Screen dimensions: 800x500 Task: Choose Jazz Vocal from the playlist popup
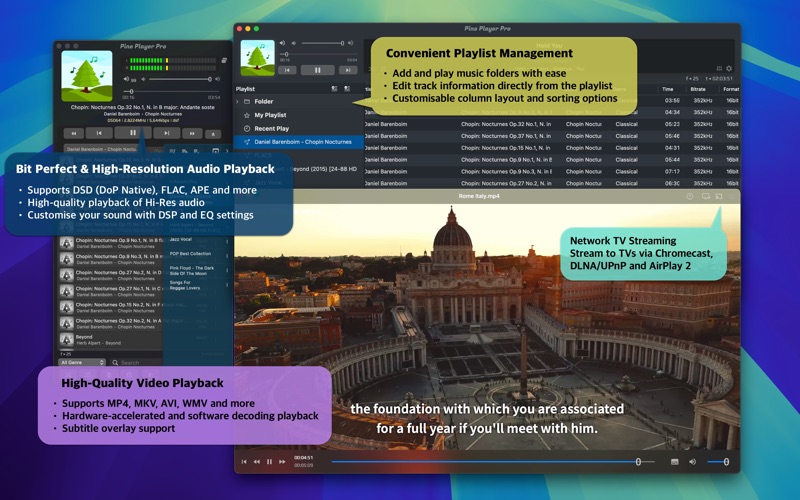point(181,239)
